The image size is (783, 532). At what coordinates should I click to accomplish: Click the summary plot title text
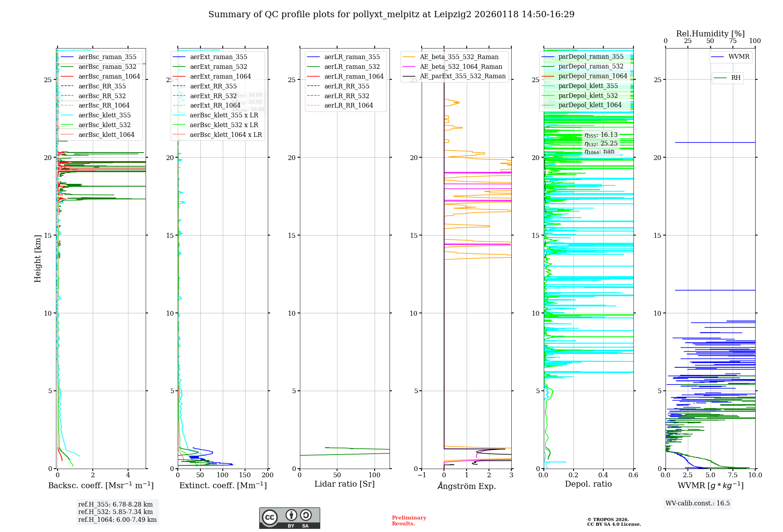pos(391,14)
